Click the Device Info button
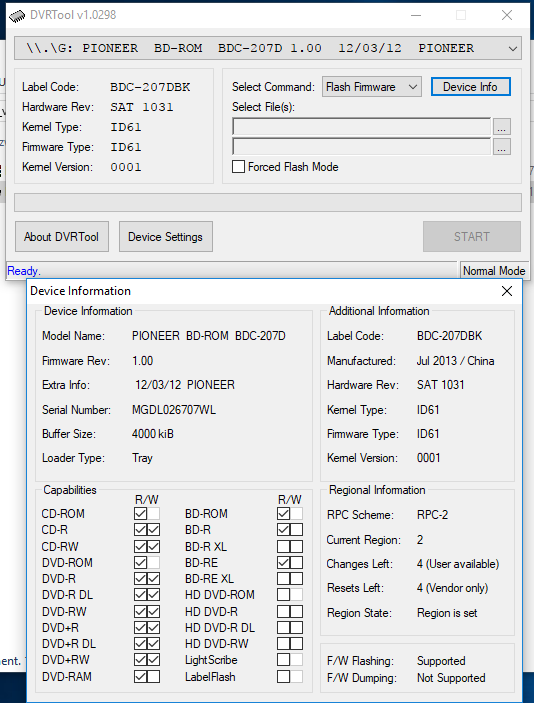534x703 pixels. point(470,87)
